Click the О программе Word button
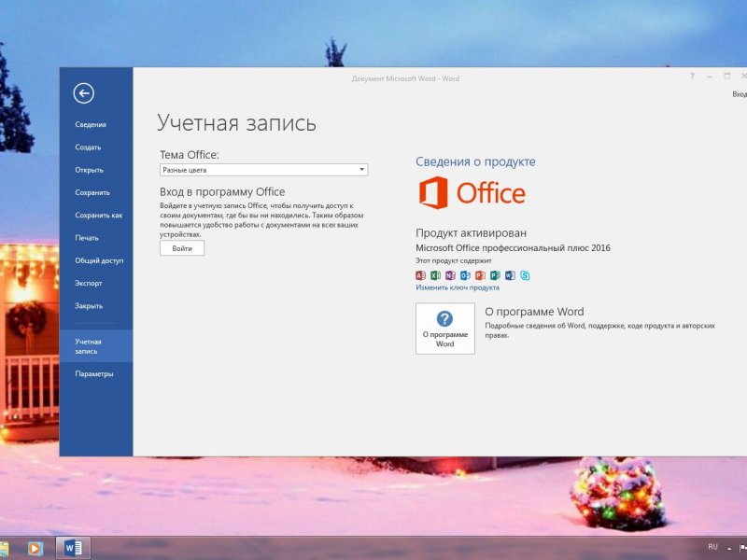 445,329
